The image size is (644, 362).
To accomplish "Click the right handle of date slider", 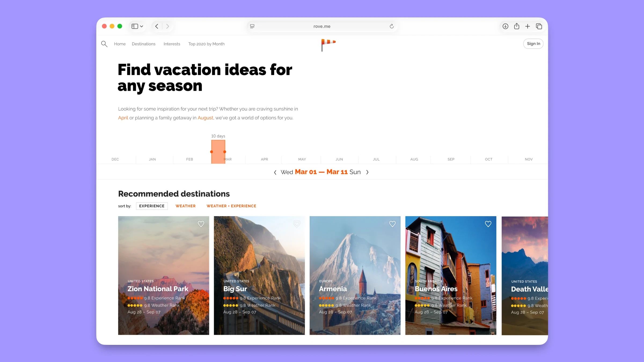I will tap(225, 152).
